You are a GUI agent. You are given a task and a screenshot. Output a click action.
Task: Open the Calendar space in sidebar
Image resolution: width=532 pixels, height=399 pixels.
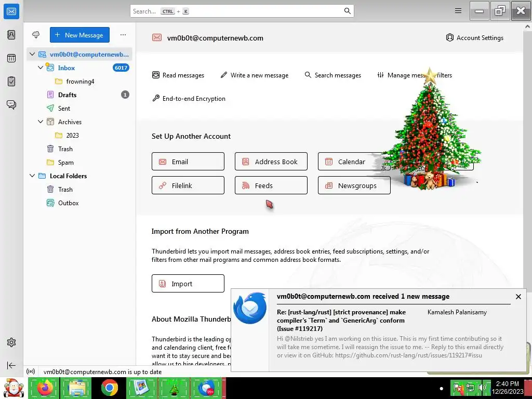click(11, 58)
